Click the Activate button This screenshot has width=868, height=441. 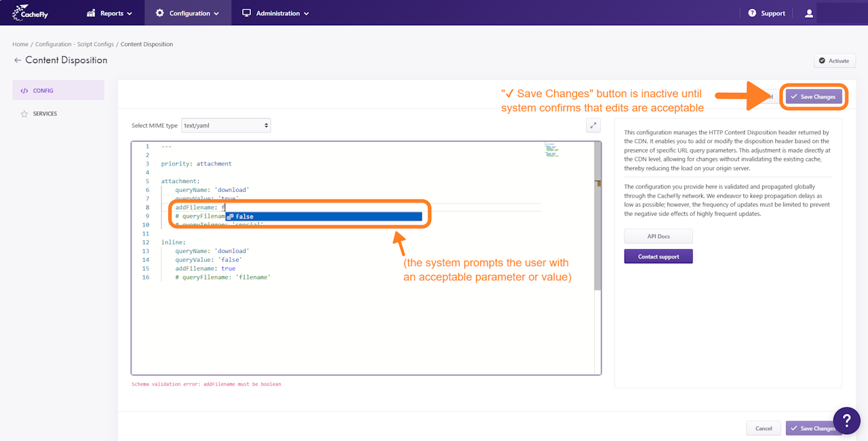click(835, 60)
